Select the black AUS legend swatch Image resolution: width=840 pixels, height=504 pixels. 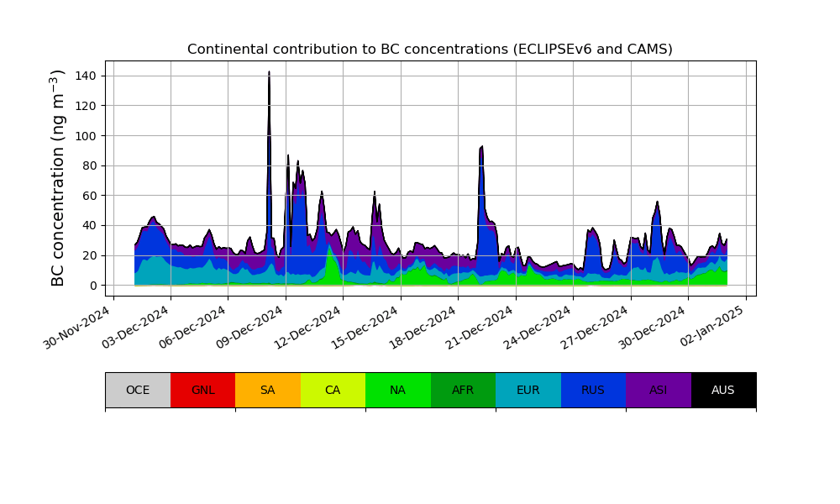tap(723, 390)
